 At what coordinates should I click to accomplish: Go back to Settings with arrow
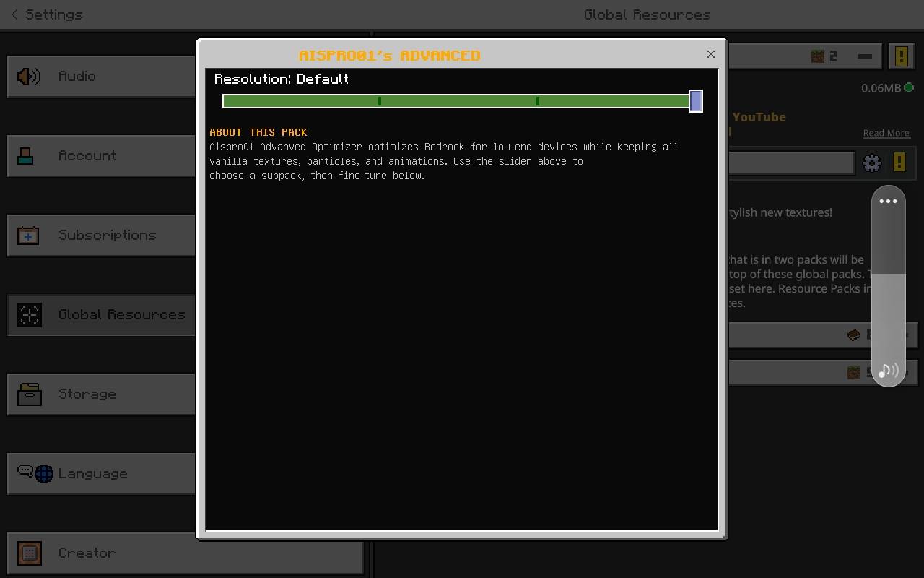15,14
